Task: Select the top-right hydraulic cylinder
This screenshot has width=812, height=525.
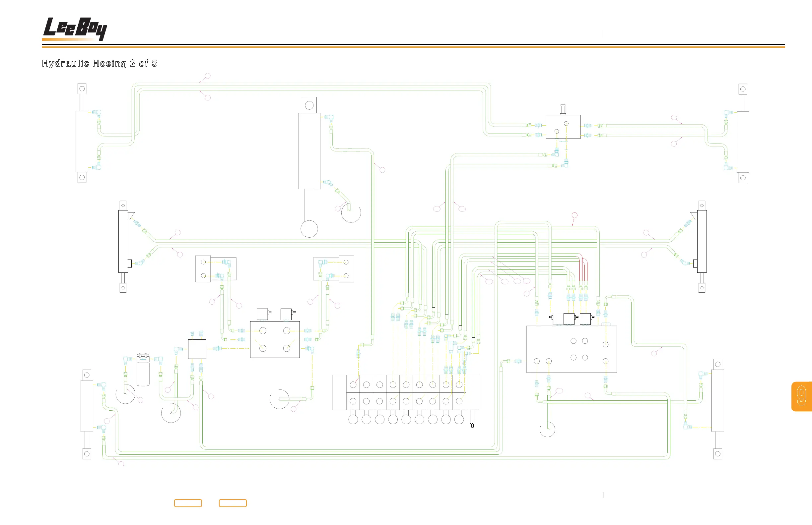Action: [743, 141]
